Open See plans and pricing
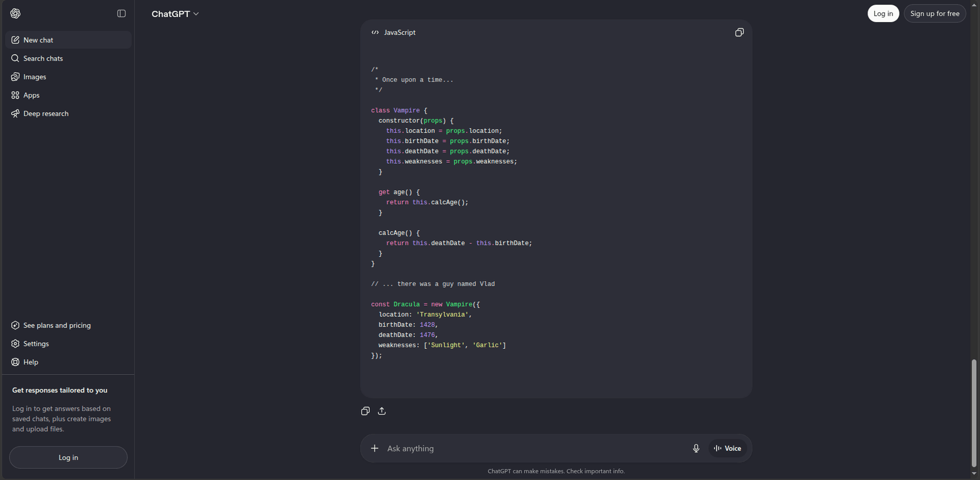The height and width of the screenshot is (480, 980). coord(68,325)
